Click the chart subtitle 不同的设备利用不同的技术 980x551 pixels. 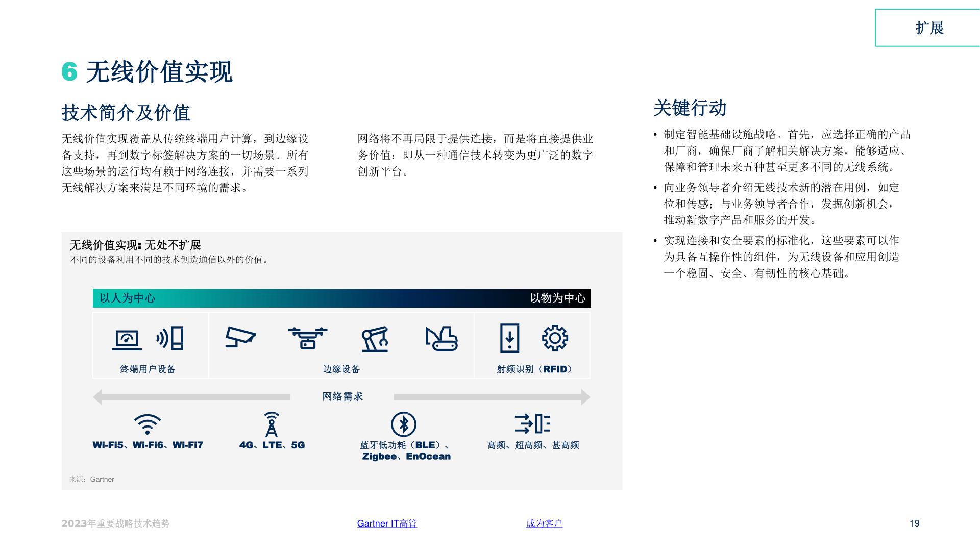tap(169, 260)
